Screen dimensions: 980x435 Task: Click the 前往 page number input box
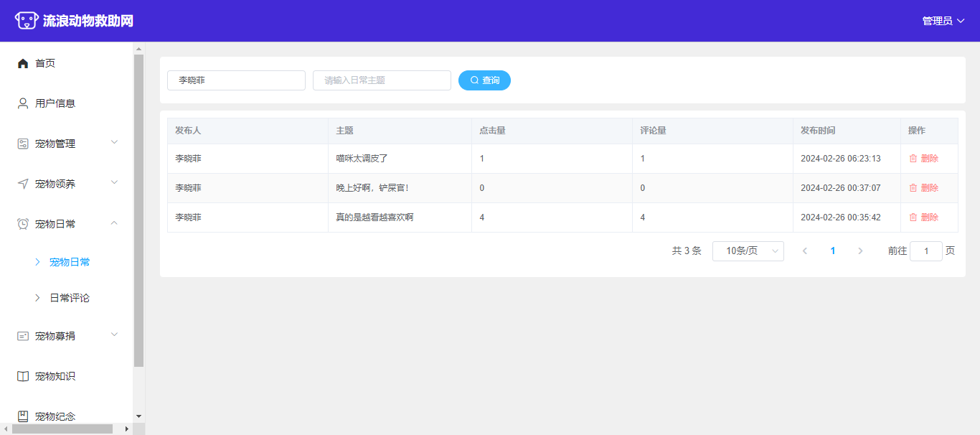click(925, 251)
